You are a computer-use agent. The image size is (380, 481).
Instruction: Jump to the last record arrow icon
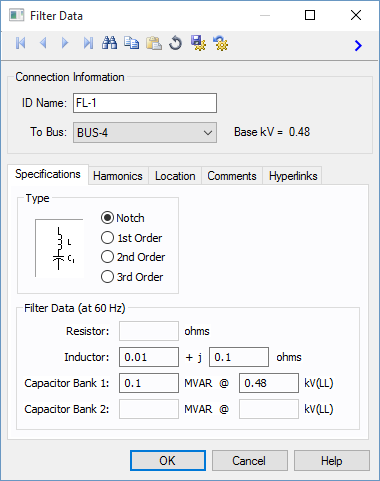88,43
